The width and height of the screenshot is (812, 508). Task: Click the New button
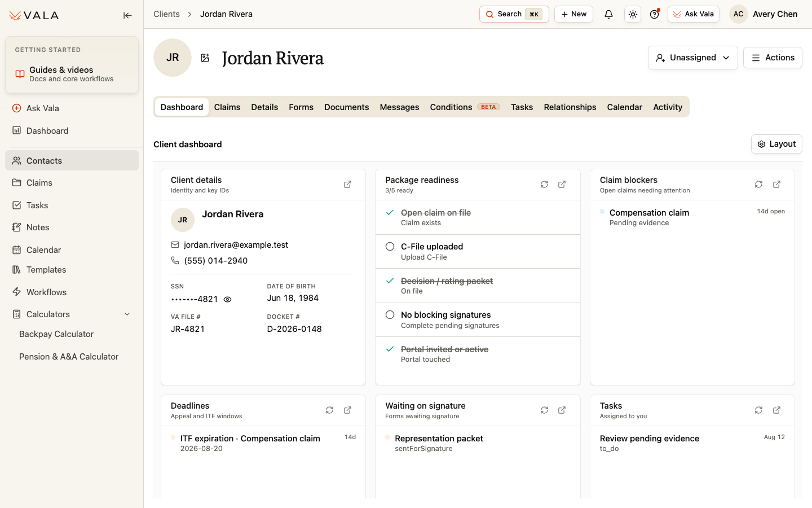pyautogui.click(x=573, y=14)
